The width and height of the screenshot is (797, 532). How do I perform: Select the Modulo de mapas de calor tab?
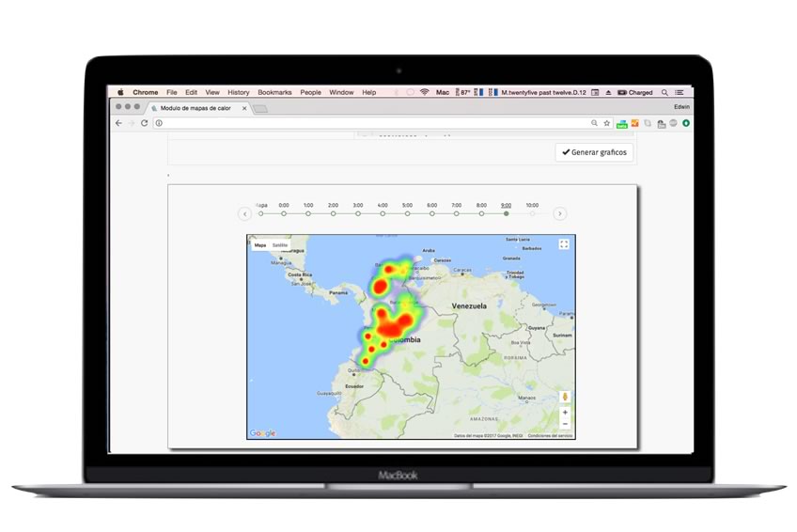[195, 108]
